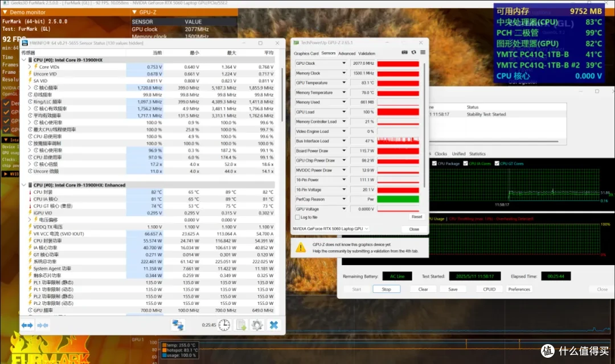Click 平均 column header in HWiNFO
The image size is (615, 364).
tap(268, 52)
